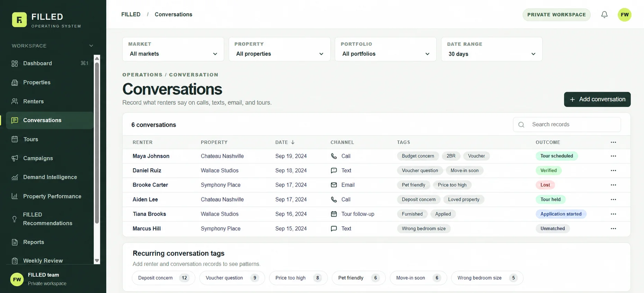644x293 pixels.
Task: Open the Property filter dropdown
Action: [x=279, y=49]
